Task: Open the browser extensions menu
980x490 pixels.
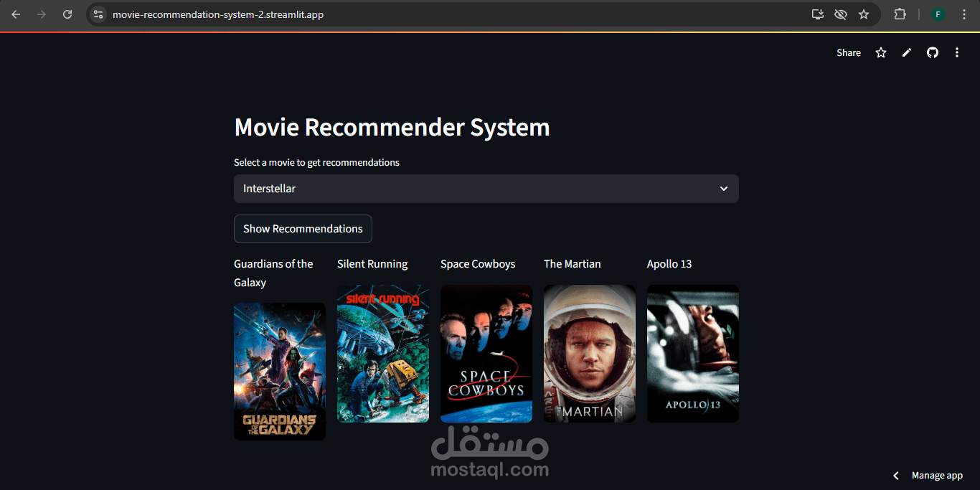Action: click(x=900, y=14)
